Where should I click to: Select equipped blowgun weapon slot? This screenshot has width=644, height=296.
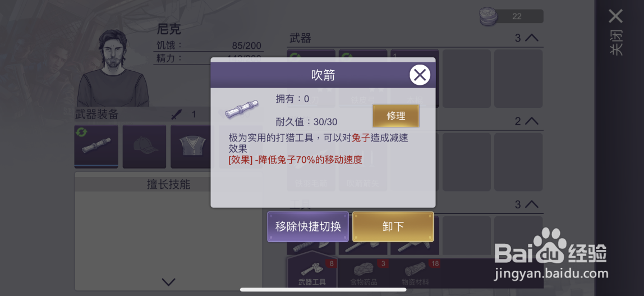click(96, 147)
